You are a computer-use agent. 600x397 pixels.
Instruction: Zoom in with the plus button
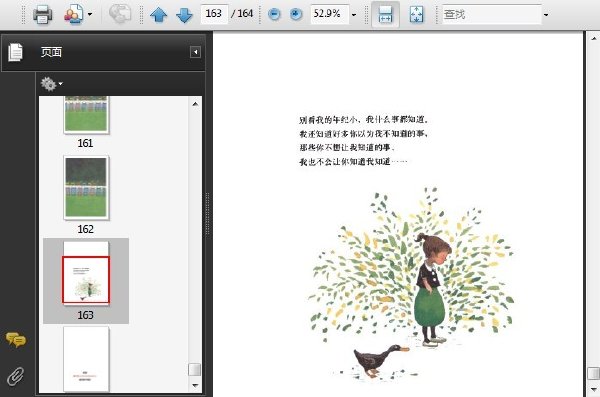point(296,15)
